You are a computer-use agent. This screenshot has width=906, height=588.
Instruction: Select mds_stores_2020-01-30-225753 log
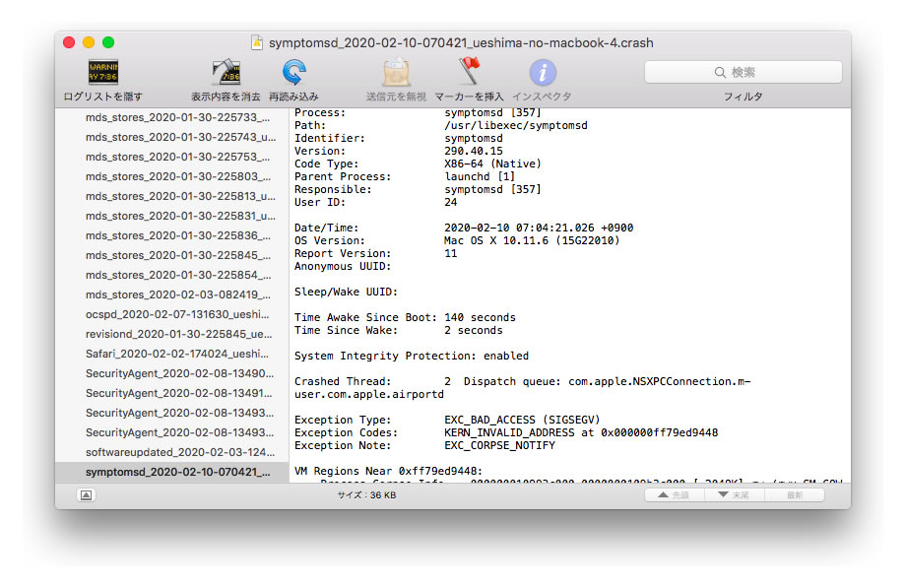[x=172, y=157]
